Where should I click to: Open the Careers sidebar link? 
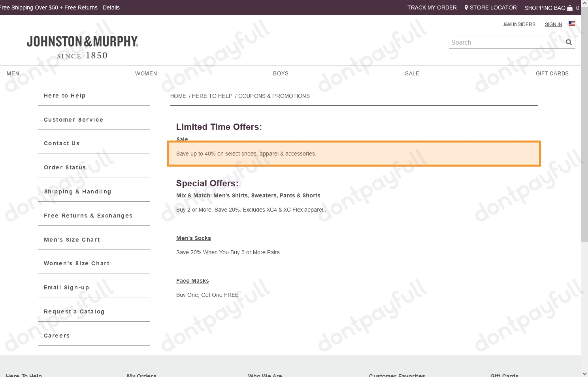(57, 336)
